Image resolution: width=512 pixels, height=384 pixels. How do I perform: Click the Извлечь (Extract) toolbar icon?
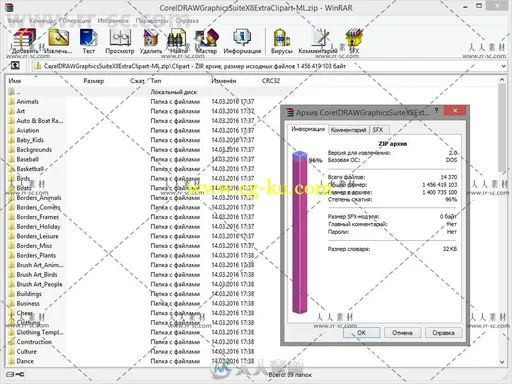(58, 41)
